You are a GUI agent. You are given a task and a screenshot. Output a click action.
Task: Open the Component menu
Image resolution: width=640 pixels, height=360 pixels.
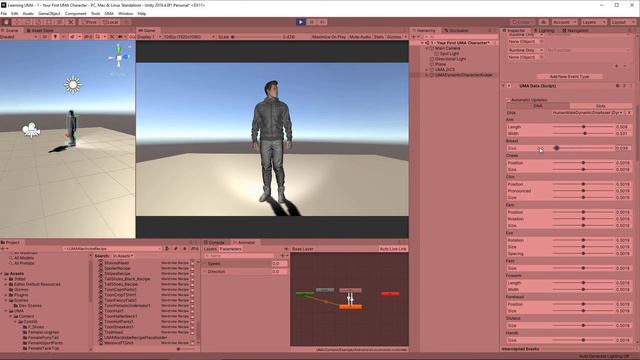[76, 13]
